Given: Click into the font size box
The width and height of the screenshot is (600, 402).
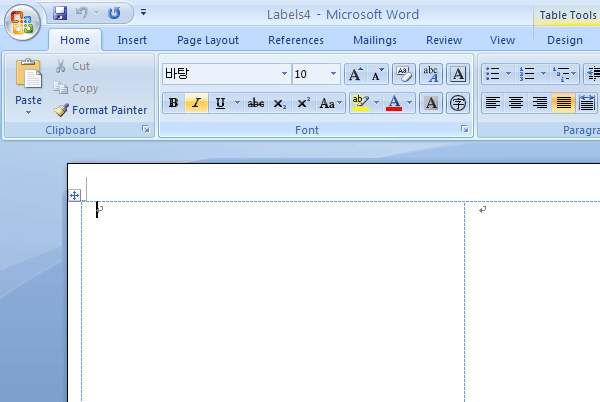Looking at the screenshot, I should pyautogui.click(x=309, y=74).
